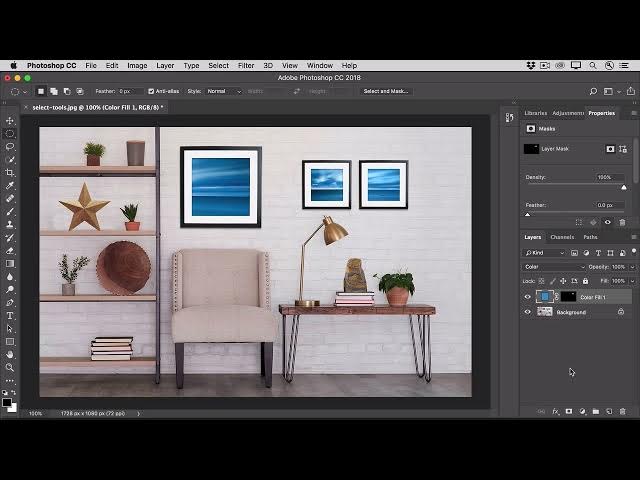The image size is (640, 480).
Task: Open the Style dropdown in options bar
Action: point(223,91)
